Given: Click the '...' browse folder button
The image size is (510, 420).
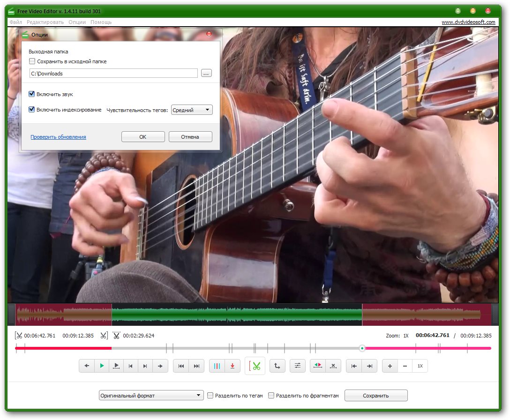Looking at the screenshot, I should tap(206, 73).
